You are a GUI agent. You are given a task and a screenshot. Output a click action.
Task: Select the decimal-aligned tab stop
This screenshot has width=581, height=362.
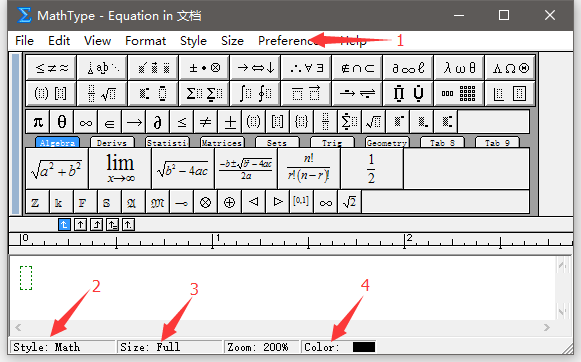click(x=128, y=225)
